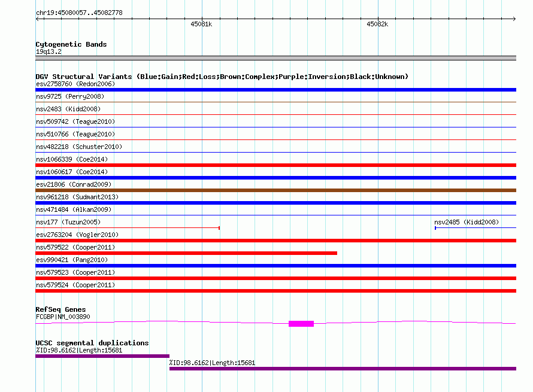533x392 pixels.
Task: Click the blue gain bar under nsv1060617
Action: [275, 178]
